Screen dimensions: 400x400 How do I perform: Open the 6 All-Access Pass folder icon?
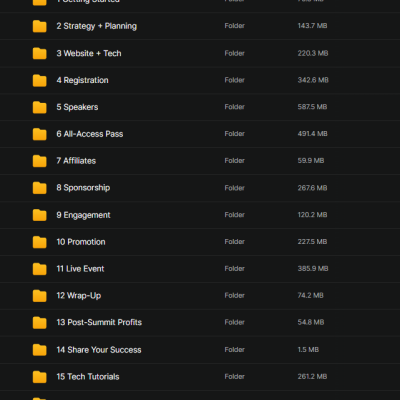pos(39,134)
